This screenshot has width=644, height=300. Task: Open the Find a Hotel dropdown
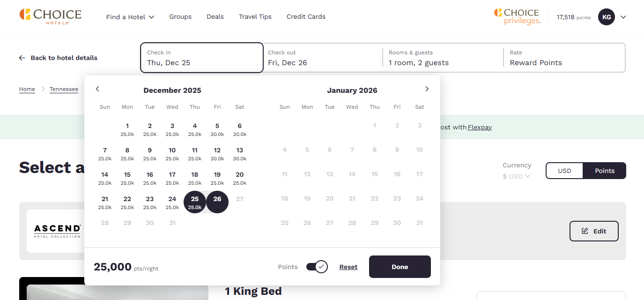tap(130, 17)
